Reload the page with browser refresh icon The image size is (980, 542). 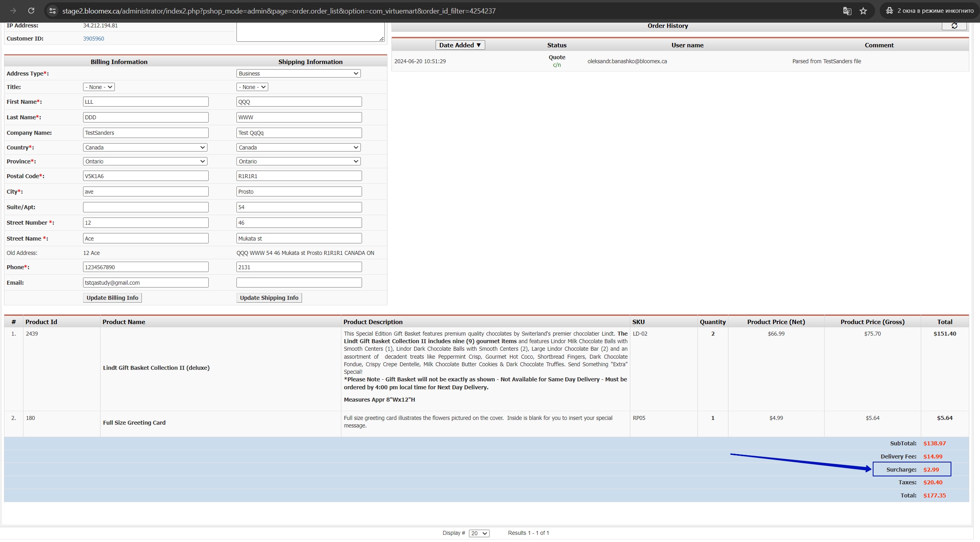click(31, 11)
